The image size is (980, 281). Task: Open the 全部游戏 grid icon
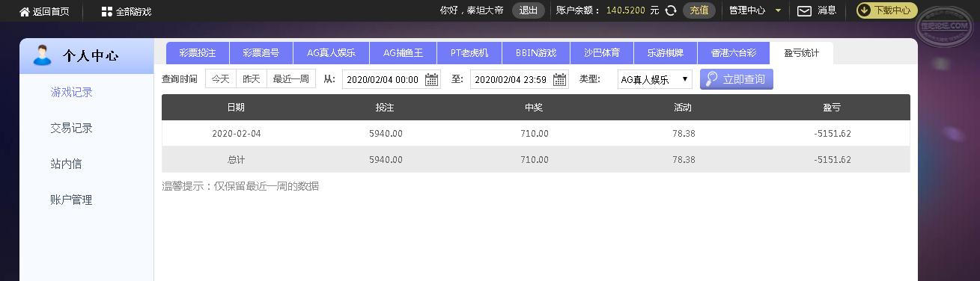coord(106,11)
